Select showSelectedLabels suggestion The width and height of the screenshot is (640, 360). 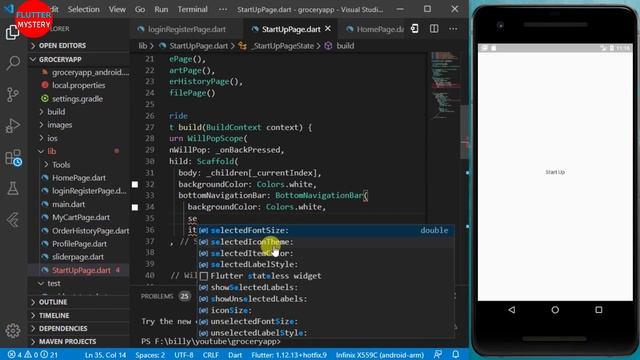tap(326, 287)
